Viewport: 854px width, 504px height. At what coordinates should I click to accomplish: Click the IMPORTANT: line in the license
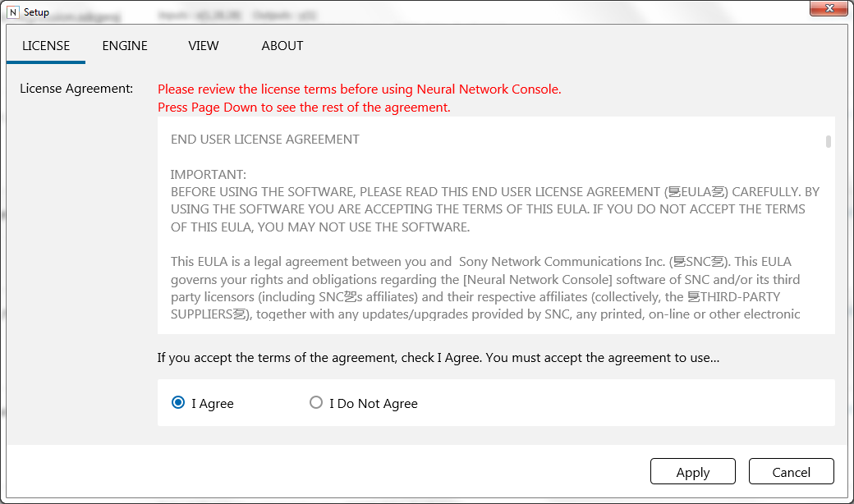208,175
